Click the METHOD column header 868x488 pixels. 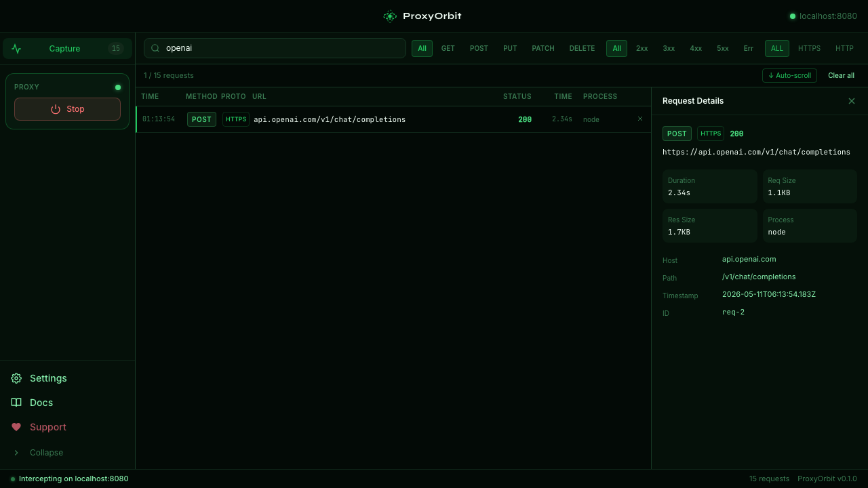click(x=201, y=97)
